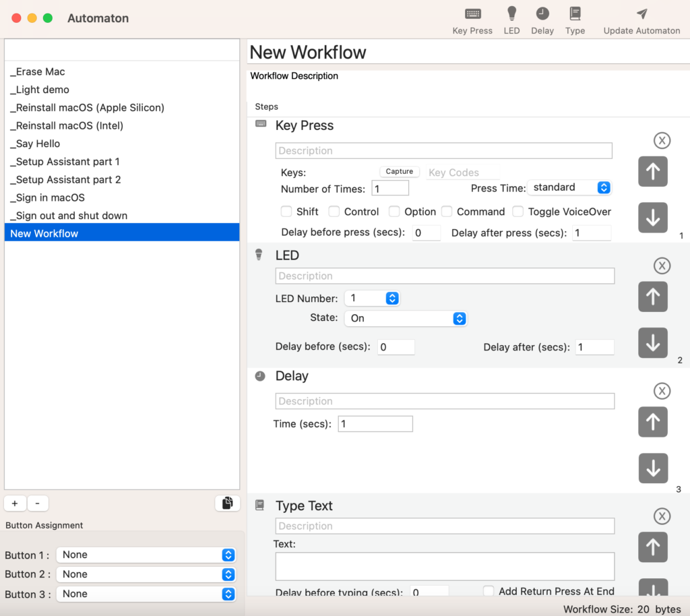Image resolution: width=690 pixels, height=616 pixels.
Task: Click Update Automaton paper plane icon
Action: click(641, 14)
